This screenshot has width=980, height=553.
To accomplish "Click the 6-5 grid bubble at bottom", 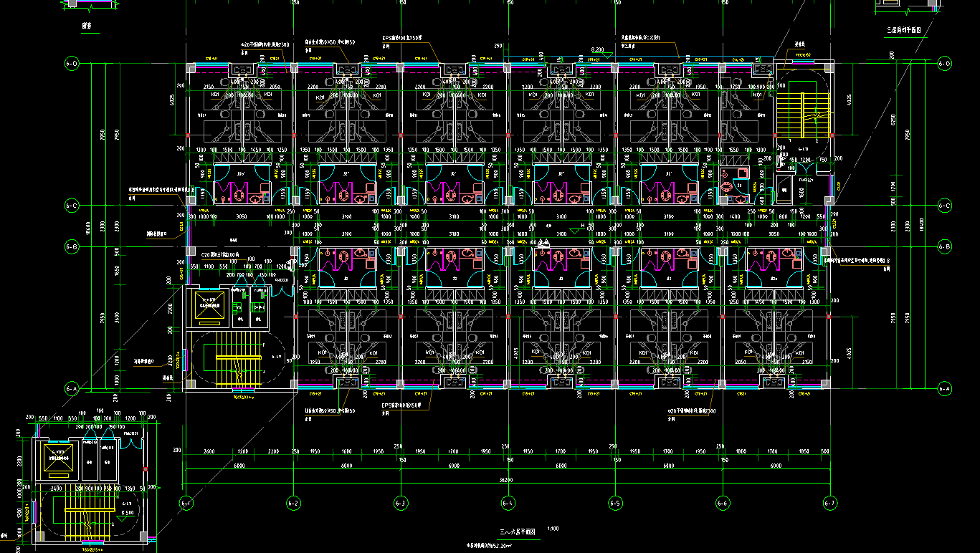I will click(614, 503).
